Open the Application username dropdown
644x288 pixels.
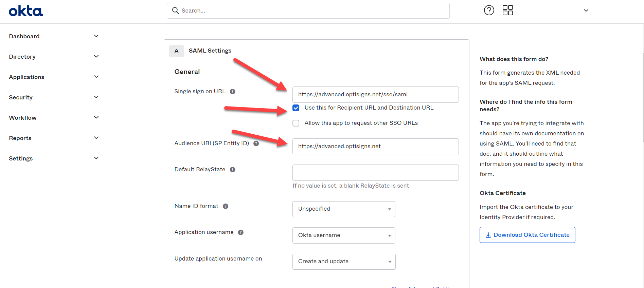tap(343, 235)
